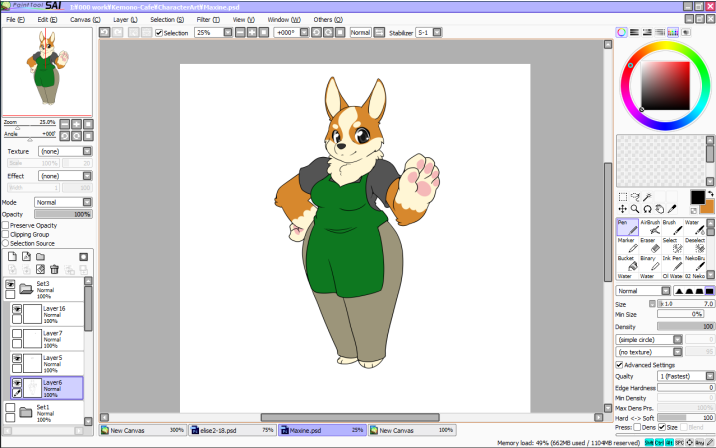Select the Eyedropper color picker tool
The height and width of the screenshot is (448, 716).
(672, 209)
